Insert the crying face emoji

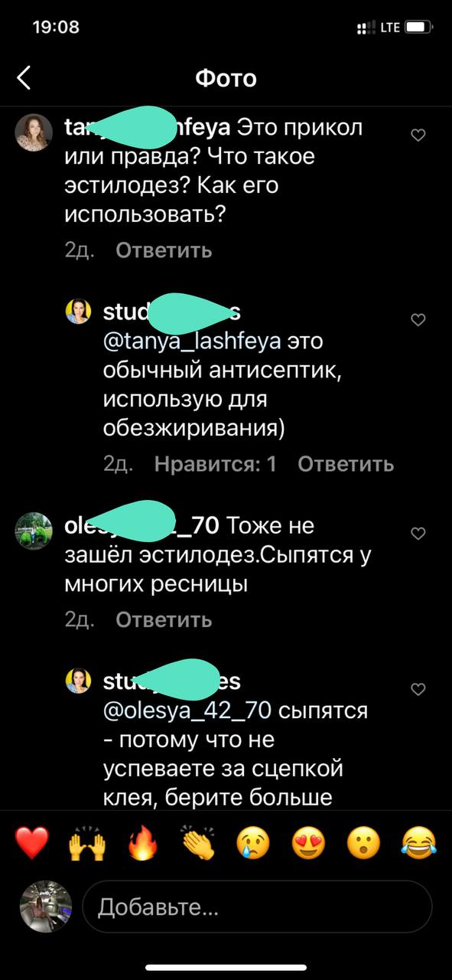coord(253,843)
